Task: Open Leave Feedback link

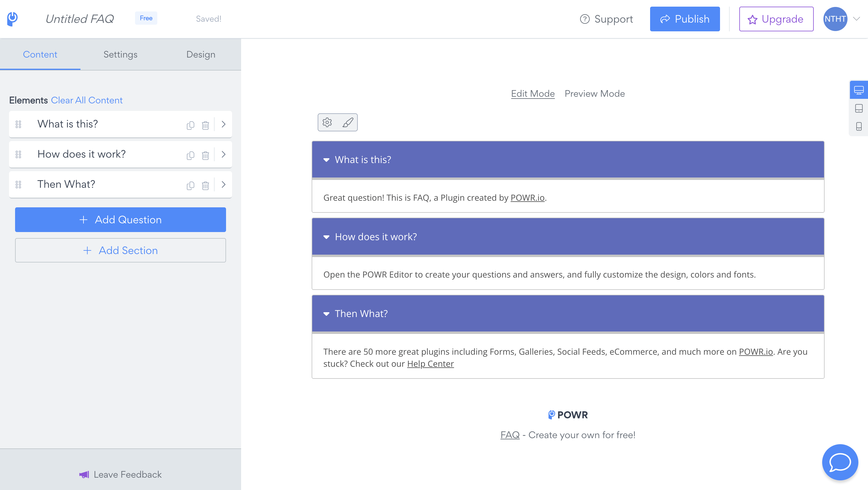Action: pos(120,475)
